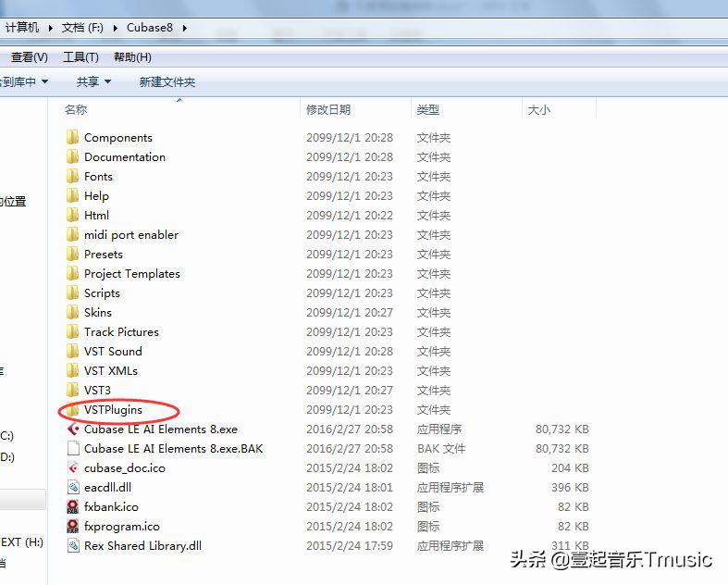Click Cubase LE AI Elements 8.exe.BAK name
Viewport: 728px width, 585px height.
pos(174,448)
